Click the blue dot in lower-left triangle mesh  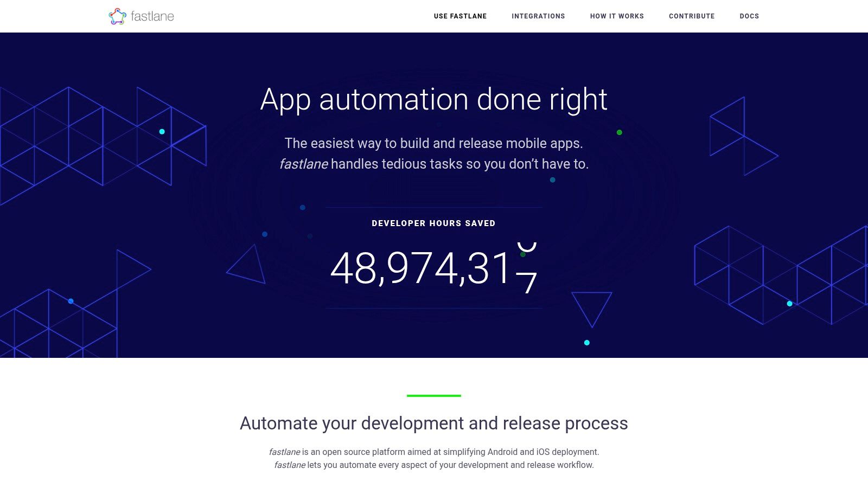[71, 301]
